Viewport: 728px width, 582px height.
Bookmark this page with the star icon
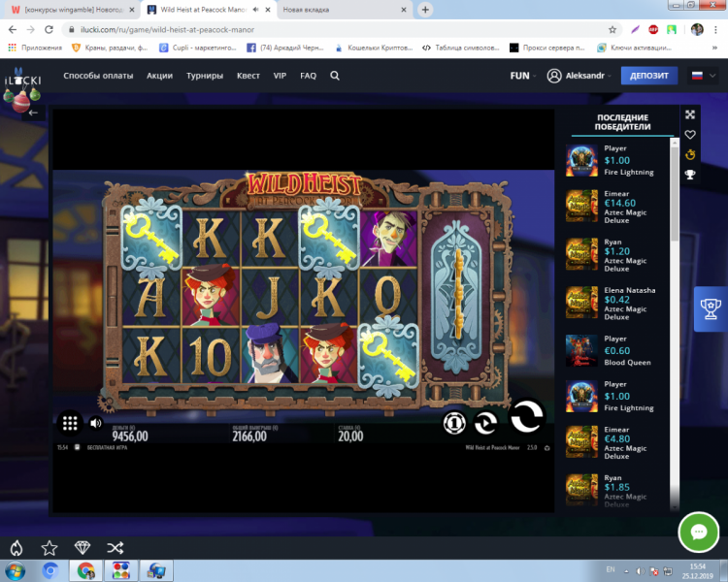(612, 29)
